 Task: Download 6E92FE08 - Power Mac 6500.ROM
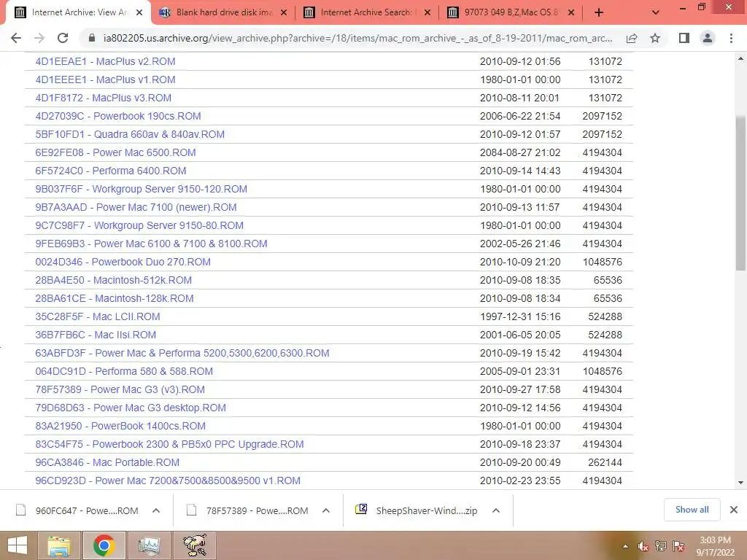click(x=115, y=152)
